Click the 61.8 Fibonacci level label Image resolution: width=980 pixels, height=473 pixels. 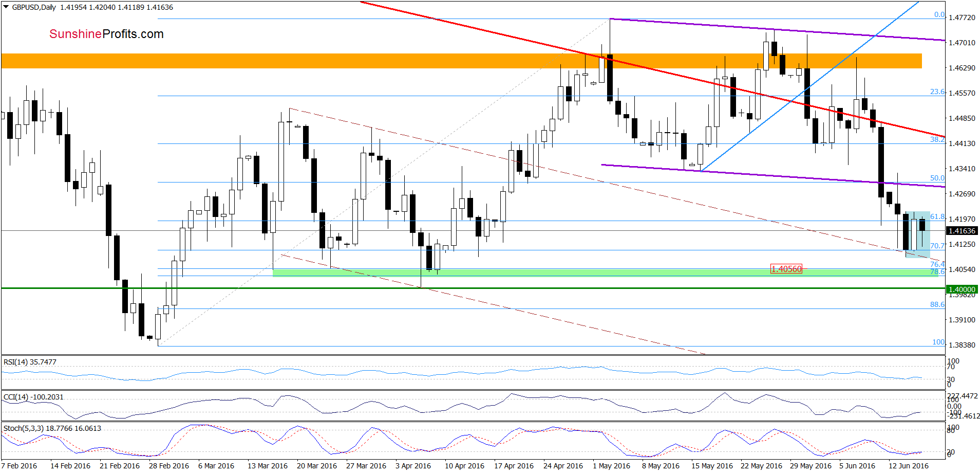[937, 216]
